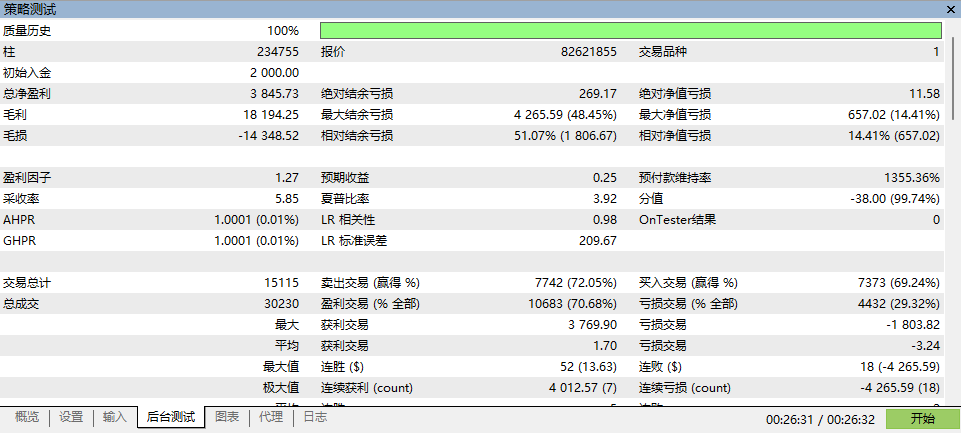961x433 pixels.
Task: Select the 交易总计 value 15115
Action: (281, 283)
